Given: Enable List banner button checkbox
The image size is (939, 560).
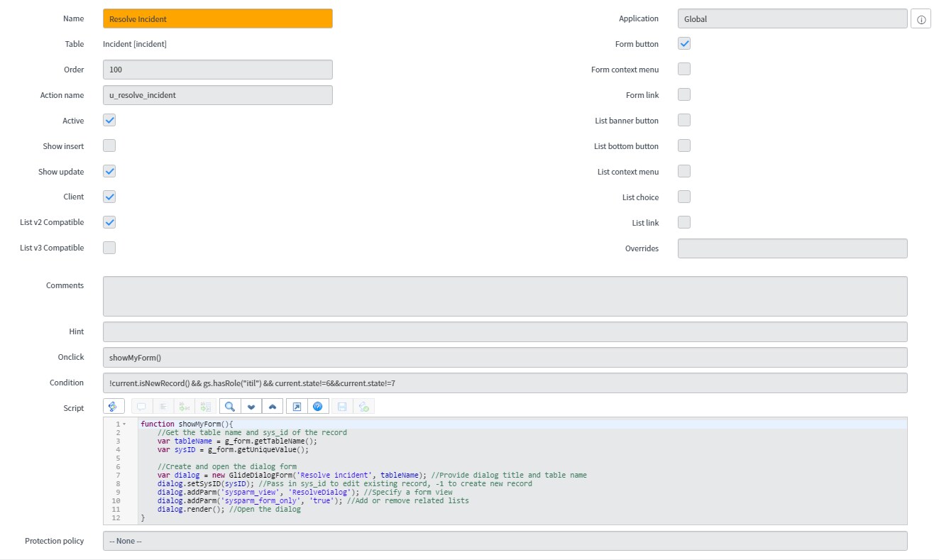Looking at the screenshot, I should coord(684,120).
